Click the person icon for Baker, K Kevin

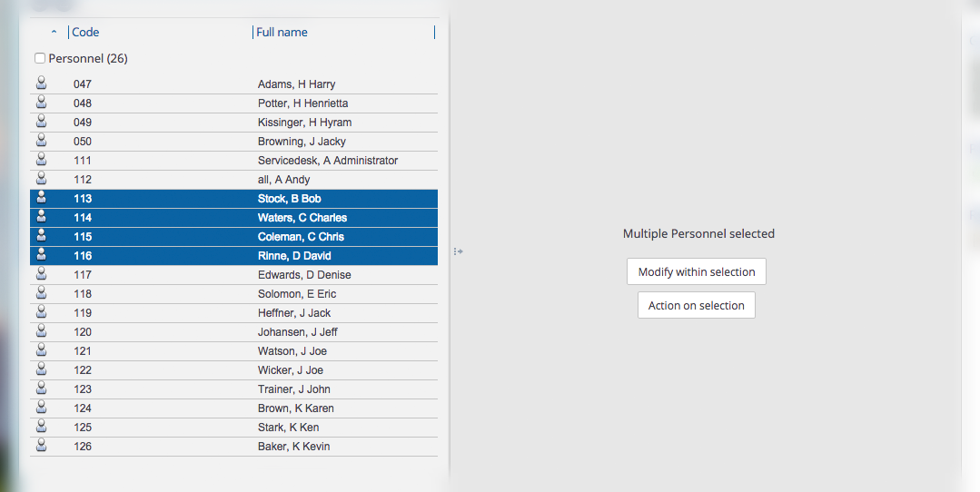41,446
